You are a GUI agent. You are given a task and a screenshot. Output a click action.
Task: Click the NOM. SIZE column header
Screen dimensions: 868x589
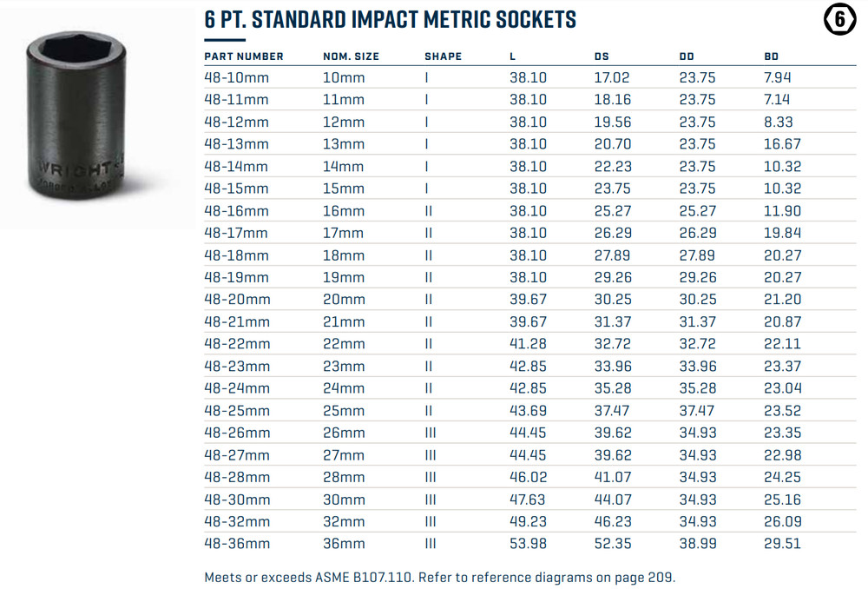click(351, 56)
